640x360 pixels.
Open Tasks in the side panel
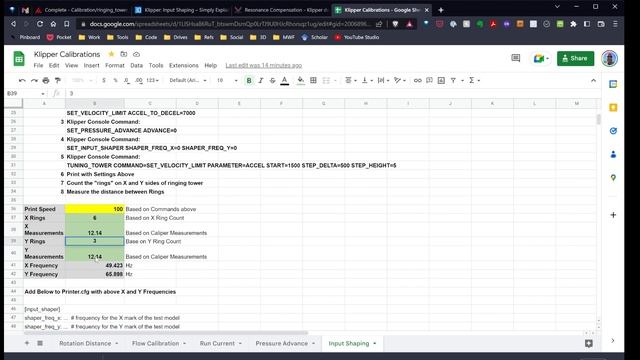613,131
